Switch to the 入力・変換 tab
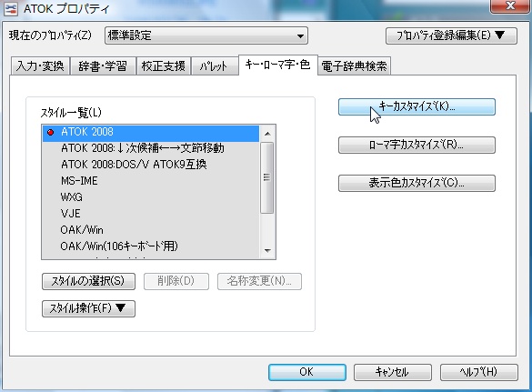Viewport: 532px width, 392px height. click(40, 65)
